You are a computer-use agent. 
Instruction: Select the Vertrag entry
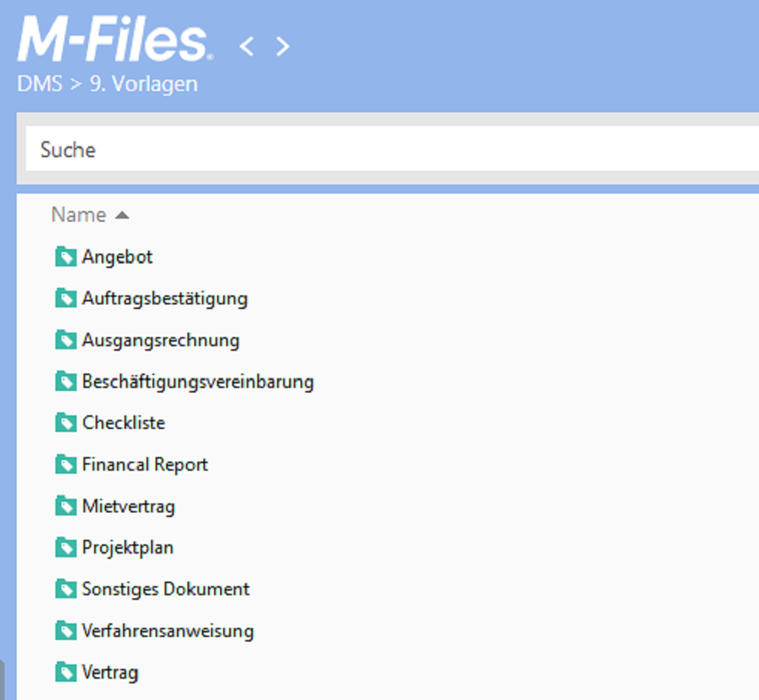coord(110,672)
